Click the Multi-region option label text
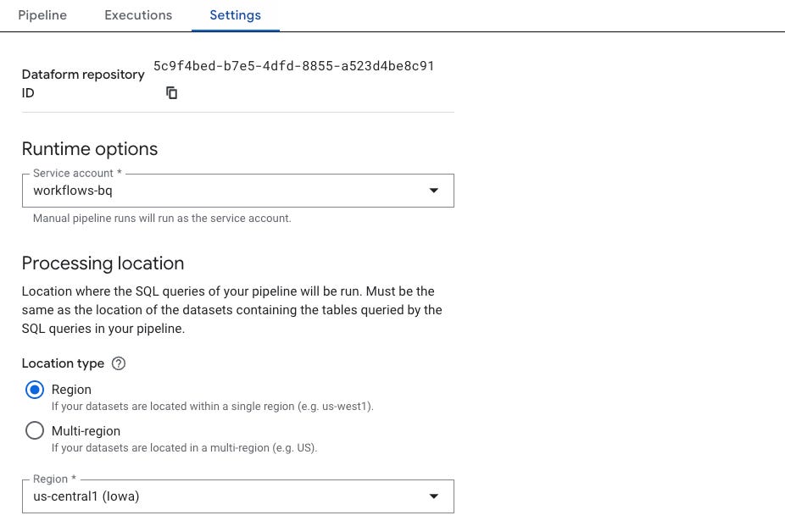 tap(86, 431)
